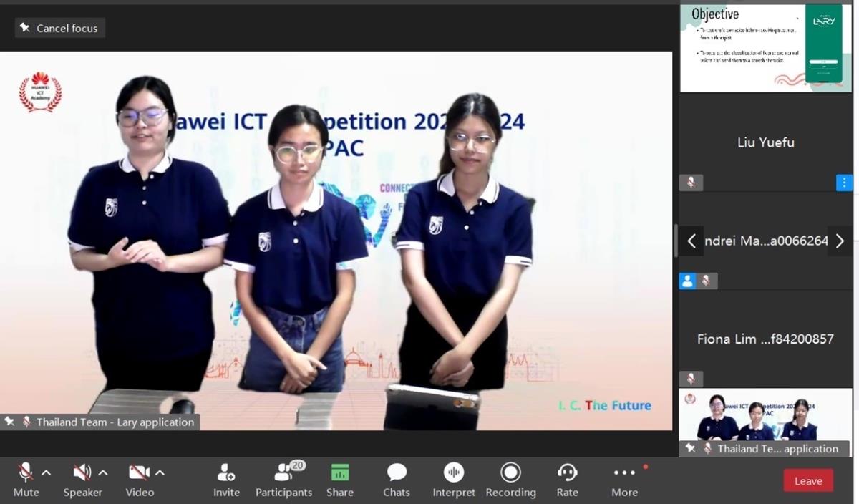Select the Liu Yuefu name text
Image resolution: width=859 pixels, height=504 pixels.
pos(766,142)
